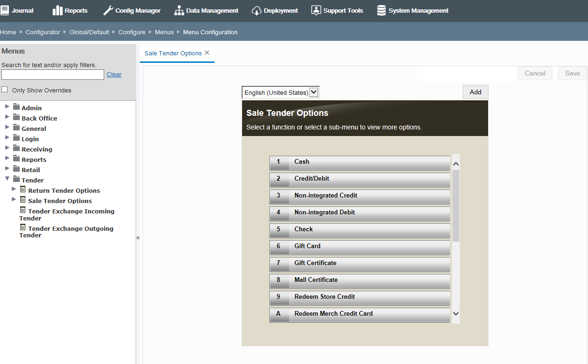Collapse the Tender tree section
The width and height of the screenshot is (588, 364).
pos(7,180)
